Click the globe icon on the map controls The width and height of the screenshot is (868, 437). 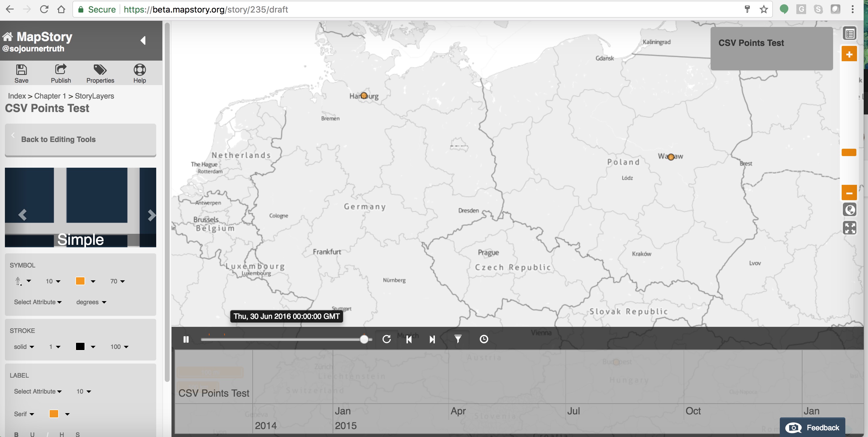pos(850,209)
